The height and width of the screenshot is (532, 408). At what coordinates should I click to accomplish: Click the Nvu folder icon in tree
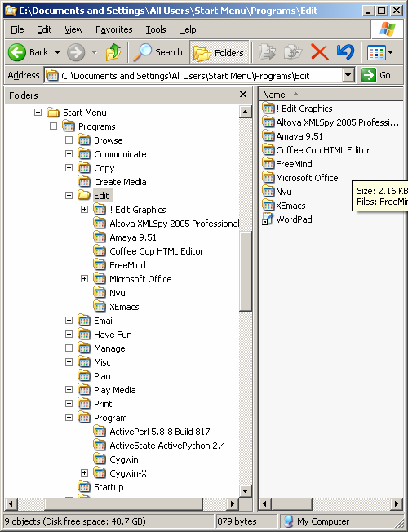coord(100,292)
